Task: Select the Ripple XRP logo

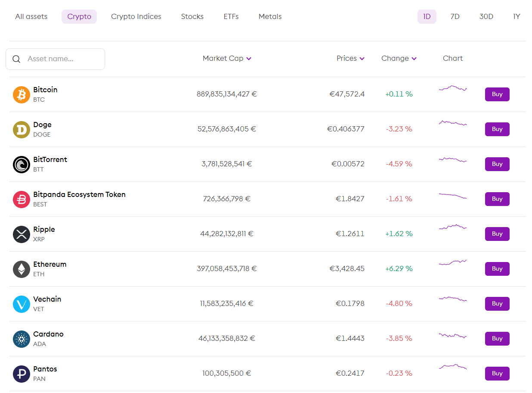Action: (x=21, y=234)
